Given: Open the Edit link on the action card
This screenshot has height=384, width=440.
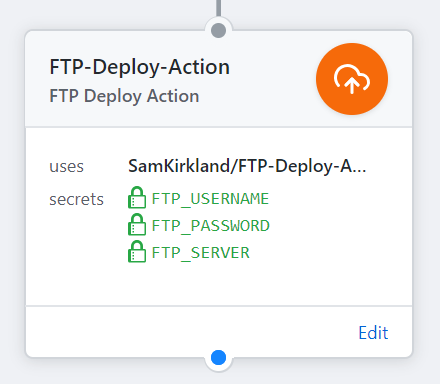Looking at the screenshot, I should tap(373, 333).
